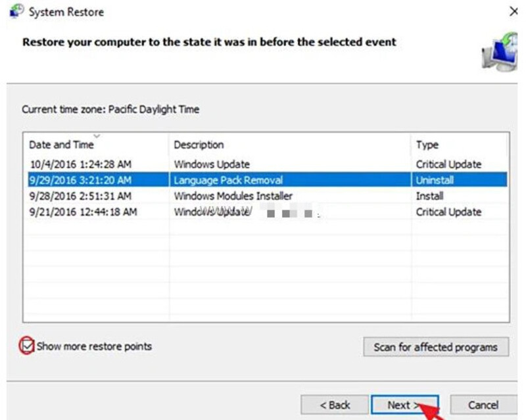The height and width of the screenshot is (420, 526).
Task: Click Scan for affected programs button
Action: tap(436, 347)
